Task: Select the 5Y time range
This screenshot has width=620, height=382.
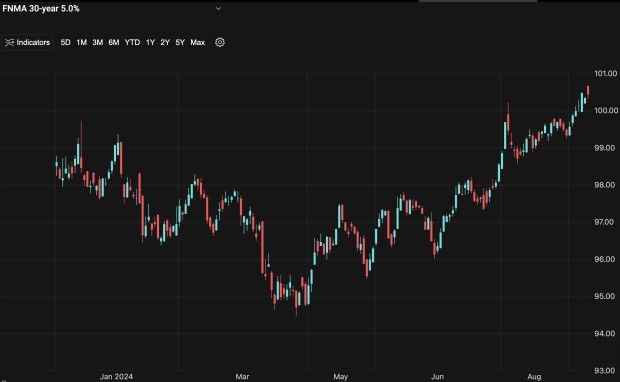Action: (x=180, y=42)
